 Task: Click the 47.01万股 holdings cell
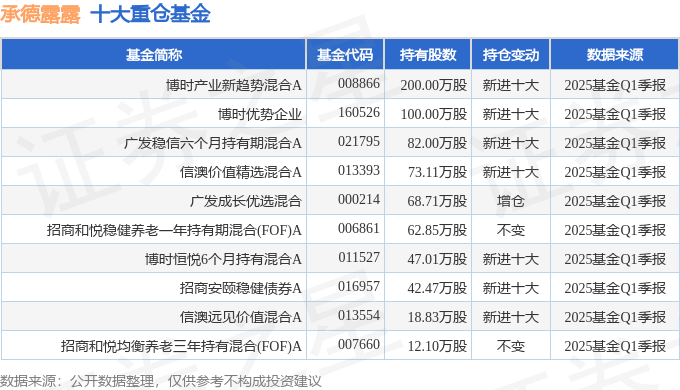[437, 259]
